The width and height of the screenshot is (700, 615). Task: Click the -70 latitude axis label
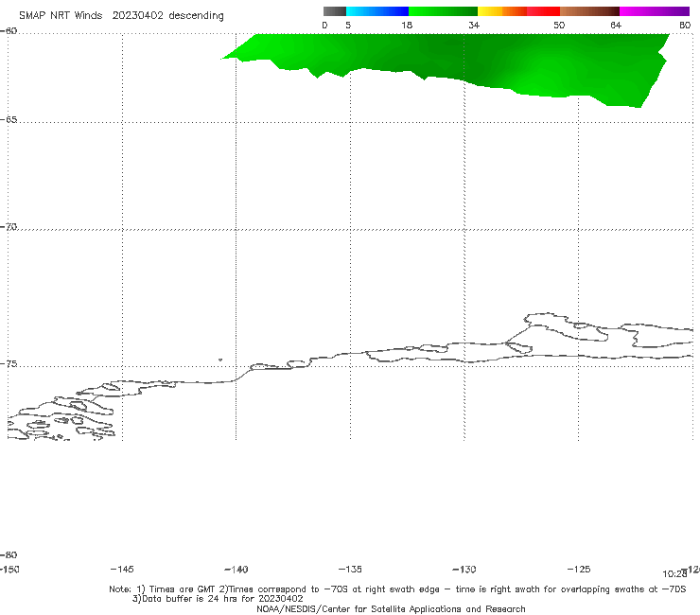click(9, 227)
